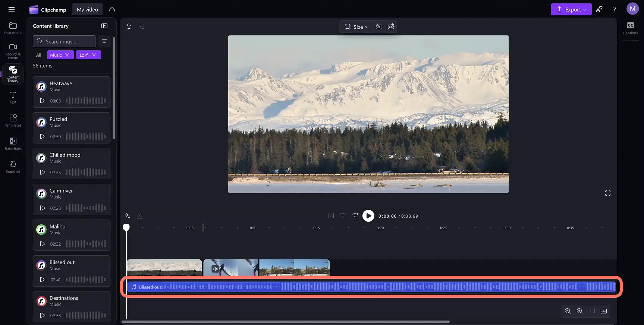The width and height of the screenshot is (644, 325).
Task: Click the Chilled mood title
Action: click(65, 155)
